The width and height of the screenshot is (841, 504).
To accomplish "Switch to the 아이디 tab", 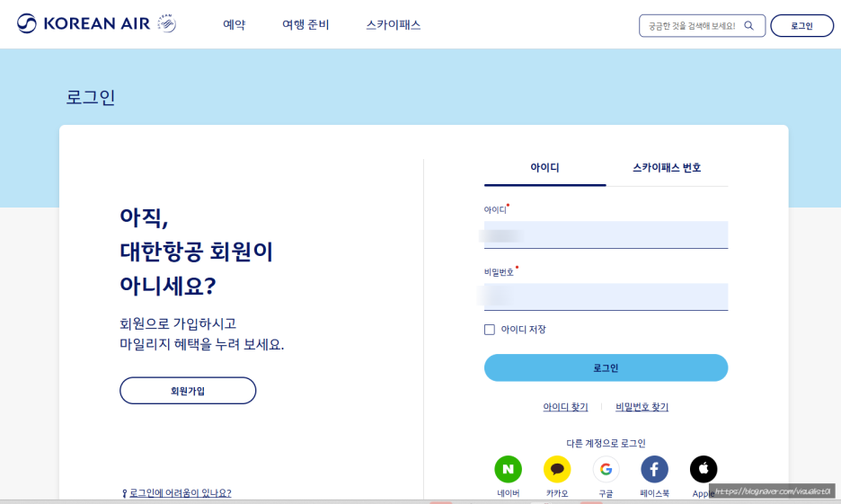I will coord(544,168).
